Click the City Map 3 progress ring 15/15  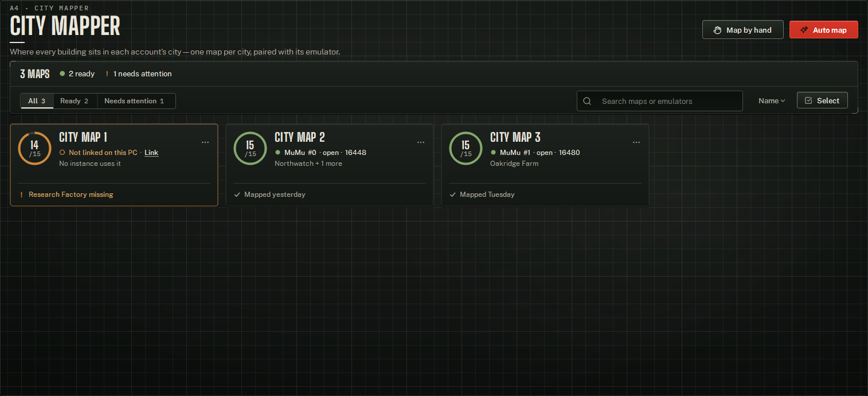click(x=466, y=148)
